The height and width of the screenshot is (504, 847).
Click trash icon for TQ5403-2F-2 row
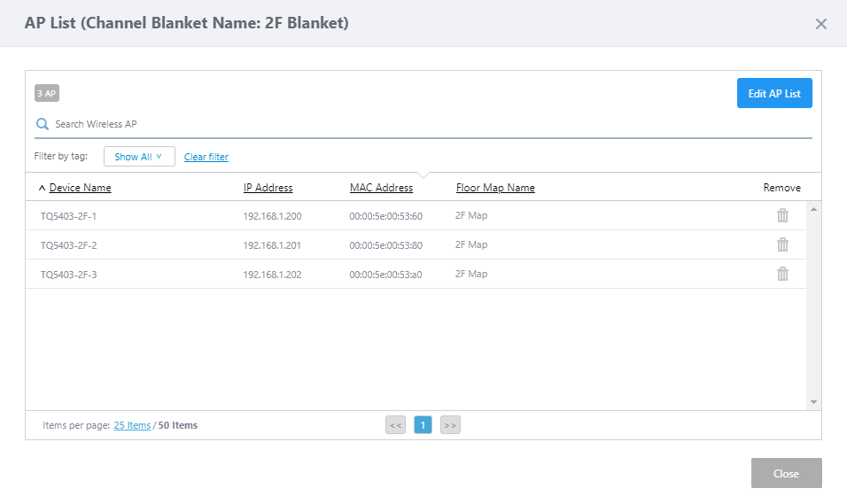[x=782, y=244]
